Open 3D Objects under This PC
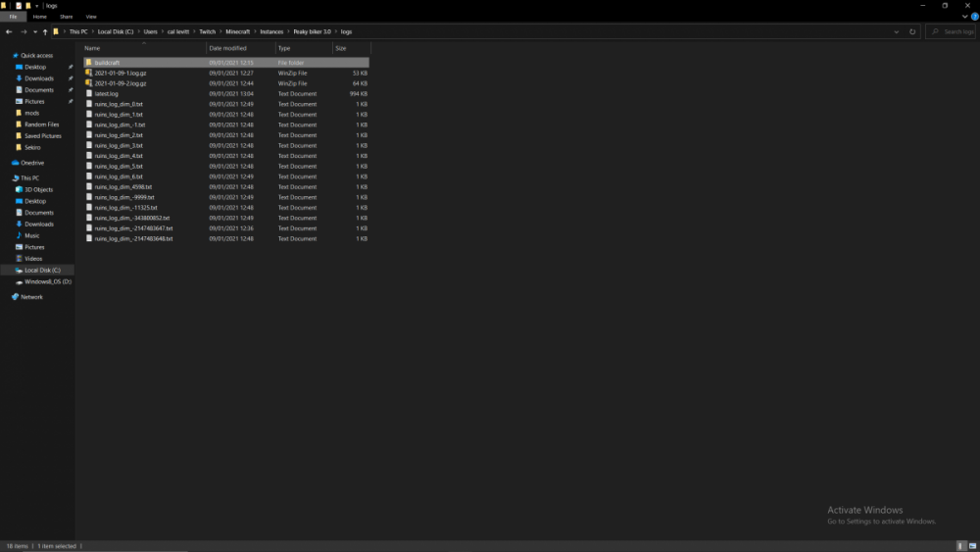Image resolution: width=980 pixels, height=552 pixels. 38,189
